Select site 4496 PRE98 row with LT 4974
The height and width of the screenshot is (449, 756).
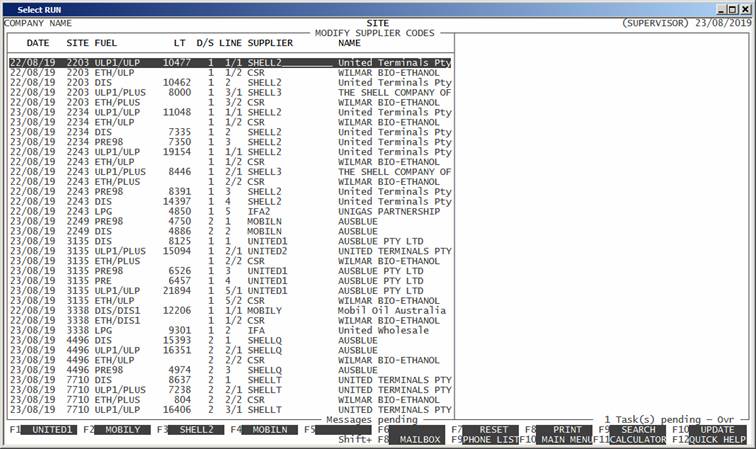(230, 370)
